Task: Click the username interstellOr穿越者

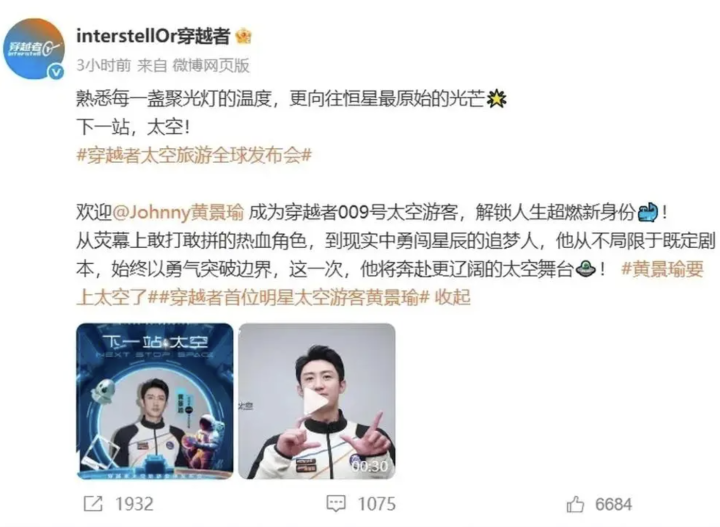Action: [153, 36]
